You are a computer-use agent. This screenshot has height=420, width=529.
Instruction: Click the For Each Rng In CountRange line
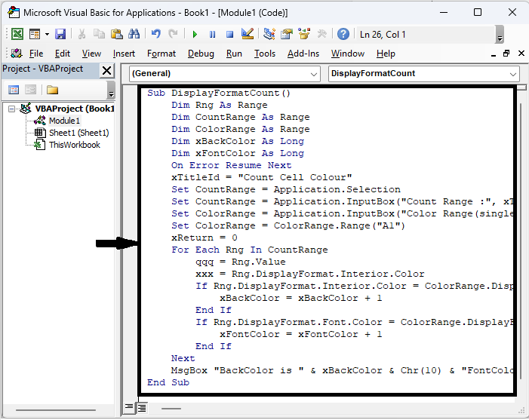250,250
